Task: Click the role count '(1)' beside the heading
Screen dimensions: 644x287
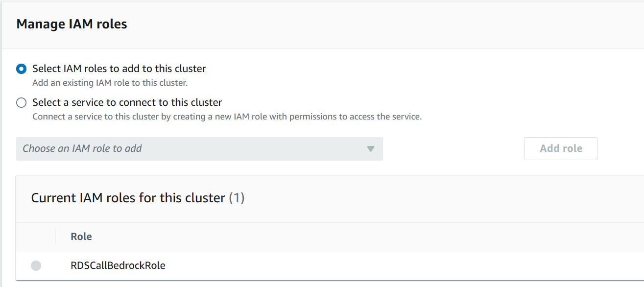Action: pos(237,198)
